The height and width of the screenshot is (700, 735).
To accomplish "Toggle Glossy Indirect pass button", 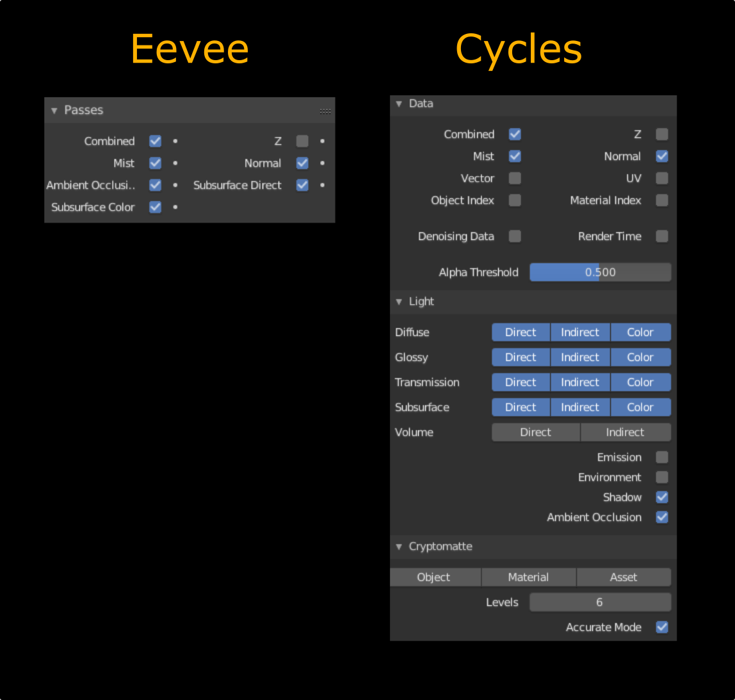I will [x=580, y=358].
